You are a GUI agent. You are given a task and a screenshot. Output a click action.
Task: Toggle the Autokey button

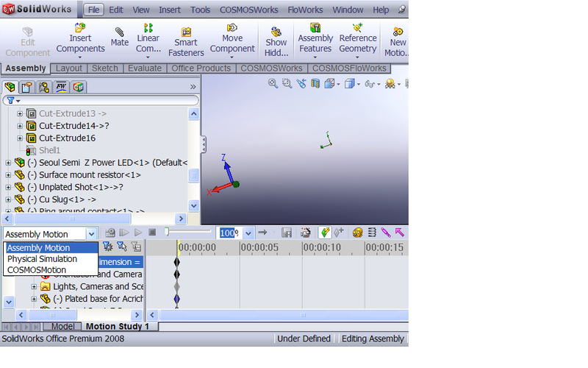tap(325, 233)
